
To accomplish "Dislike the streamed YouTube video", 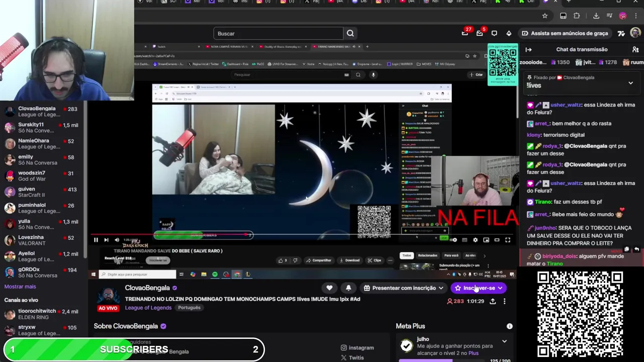I will (x=295, y=260).
